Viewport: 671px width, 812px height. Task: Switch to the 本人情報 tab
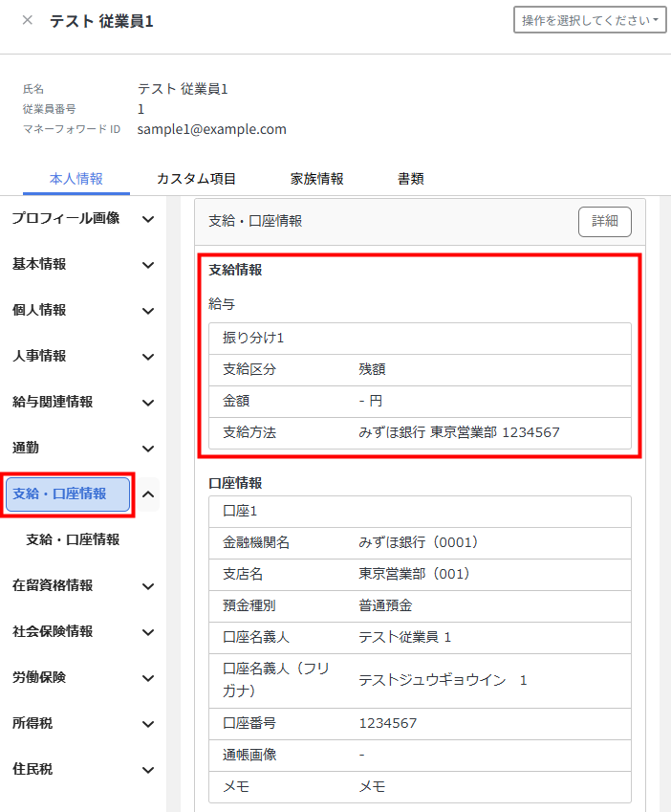(76, 179)
